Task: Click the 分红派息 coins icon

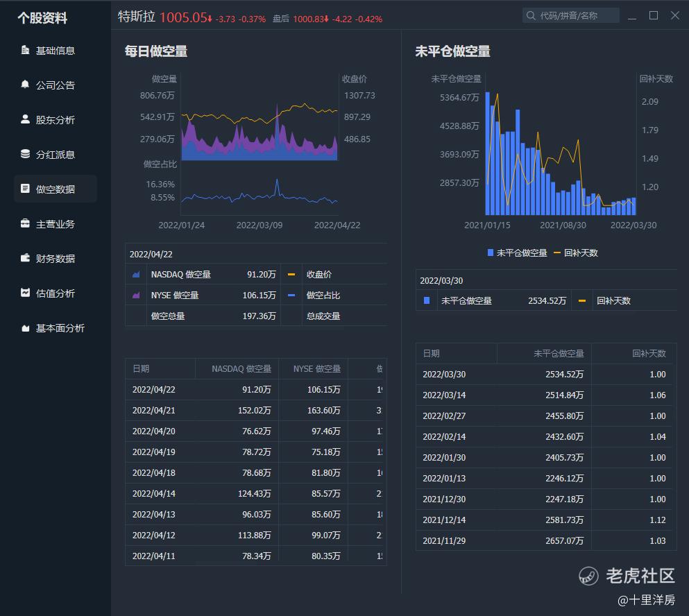Action: [x=25, y=154]
